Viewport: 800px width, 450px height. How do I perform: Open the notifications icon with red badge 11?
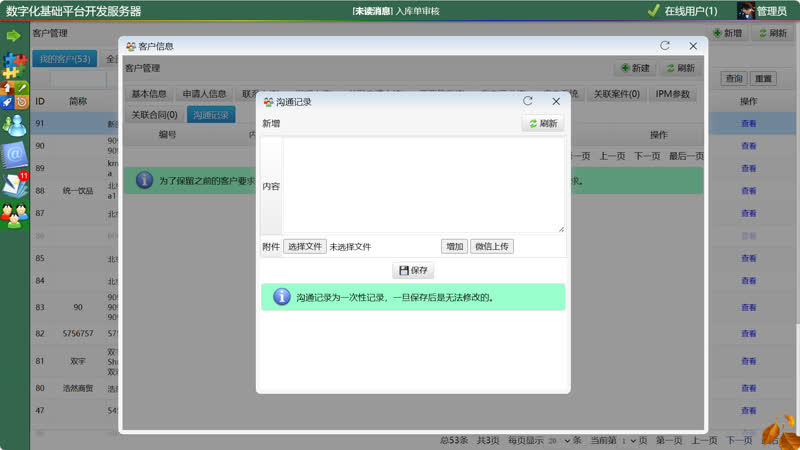click(x=15, y=184)
